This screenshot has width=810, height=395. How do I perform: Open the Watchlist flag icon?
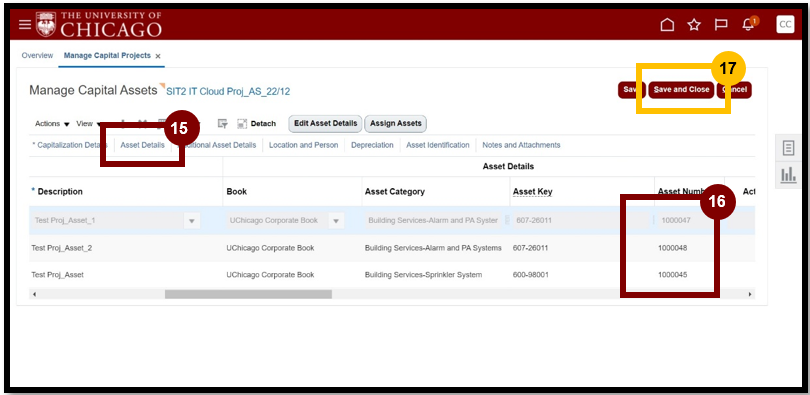(721, 25)
